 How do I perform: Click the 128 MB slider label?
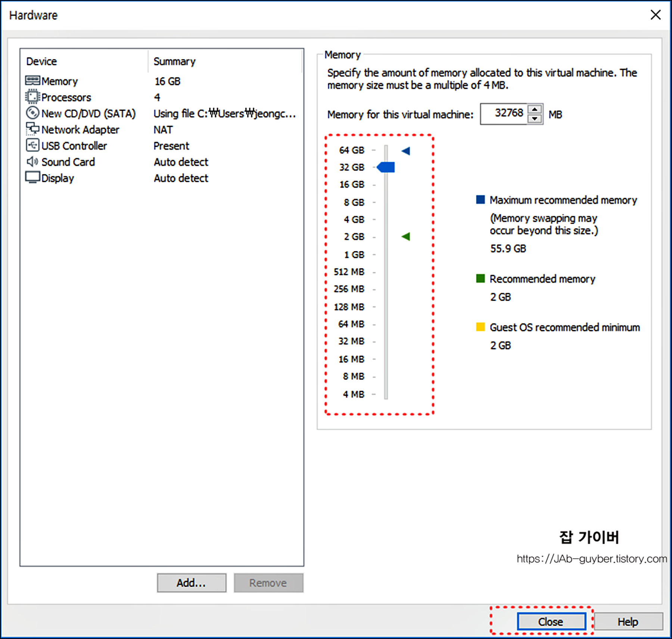point(349,307)
